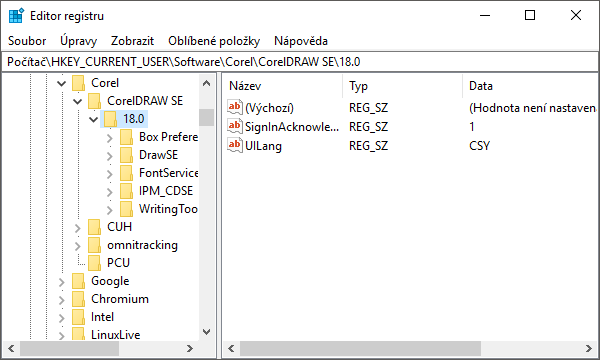This screenshot has width=600, height=360.
Task: Click values pane scroll left arrow
Action: click(x=231, y=349)
